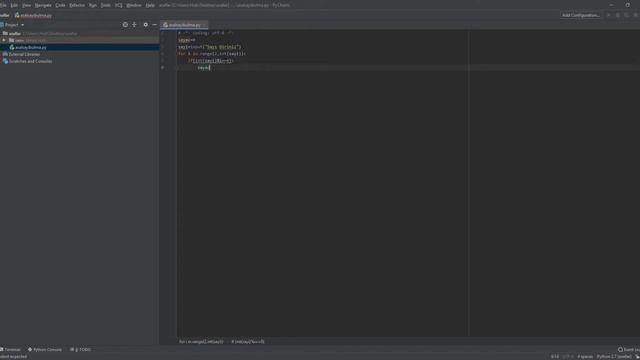Open the Refactor menu
This screenshot has width=640, height=360.
(77, 5)
